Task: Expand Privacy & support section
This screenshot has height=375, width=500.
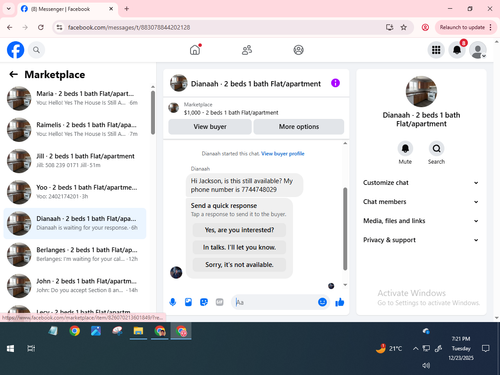Action: 421,240
